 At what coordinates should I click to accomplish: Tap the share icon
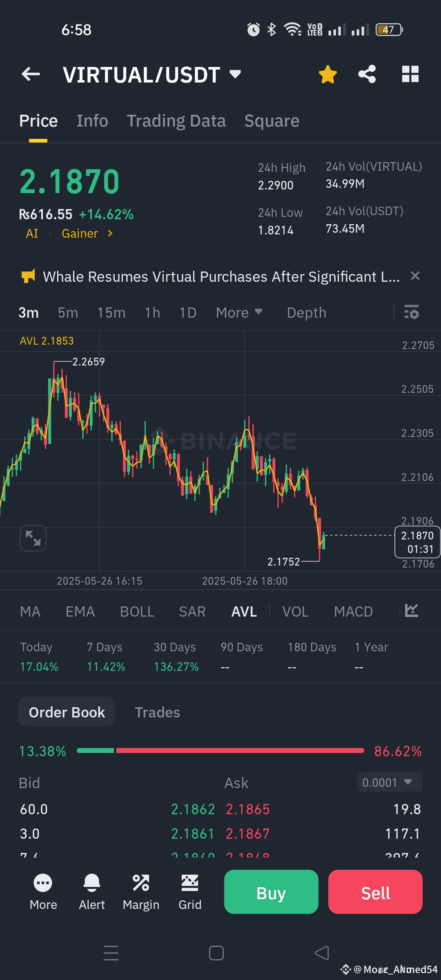point(367,74)
